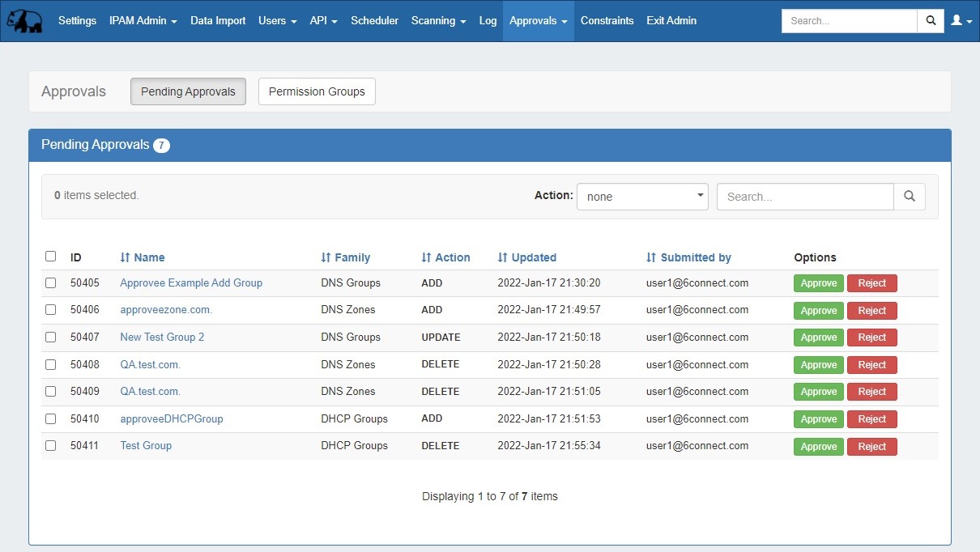Reject the New Test Group 2 update
This screenshot has width=980, height=552.
[871, 338]
